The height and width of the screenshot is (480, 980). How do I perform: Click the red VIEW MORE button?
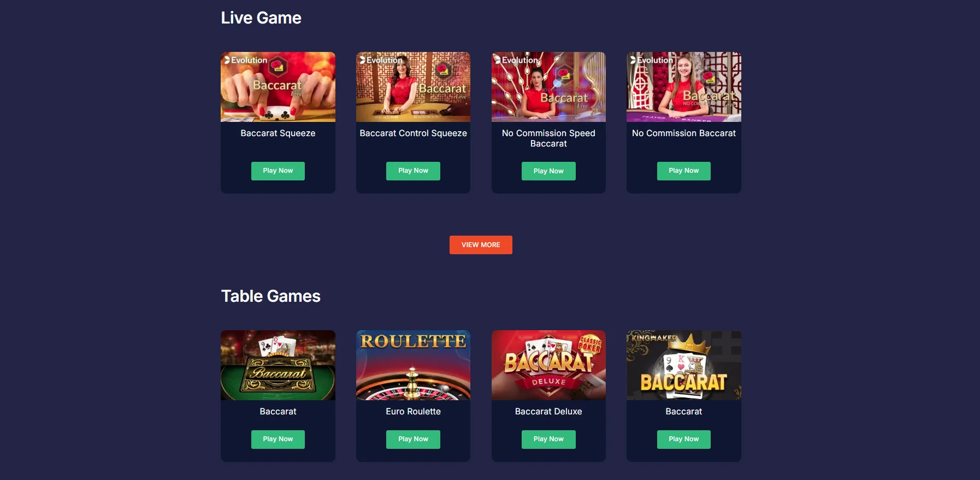481,245
